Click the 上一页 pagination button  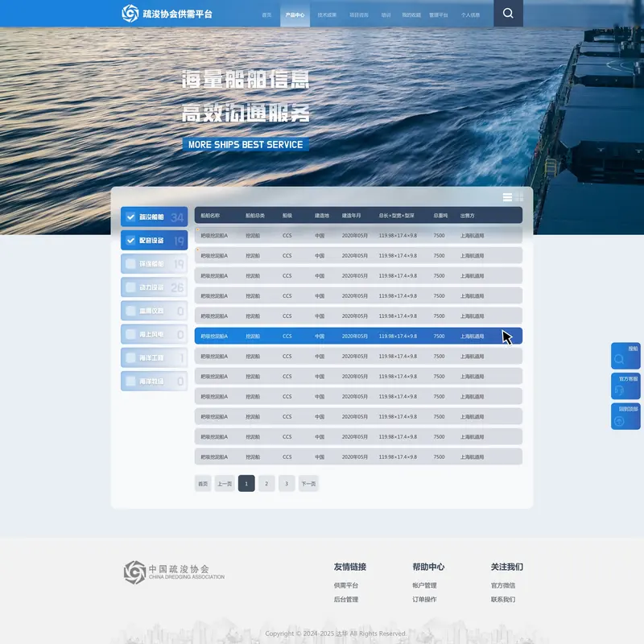click(225, 484)
